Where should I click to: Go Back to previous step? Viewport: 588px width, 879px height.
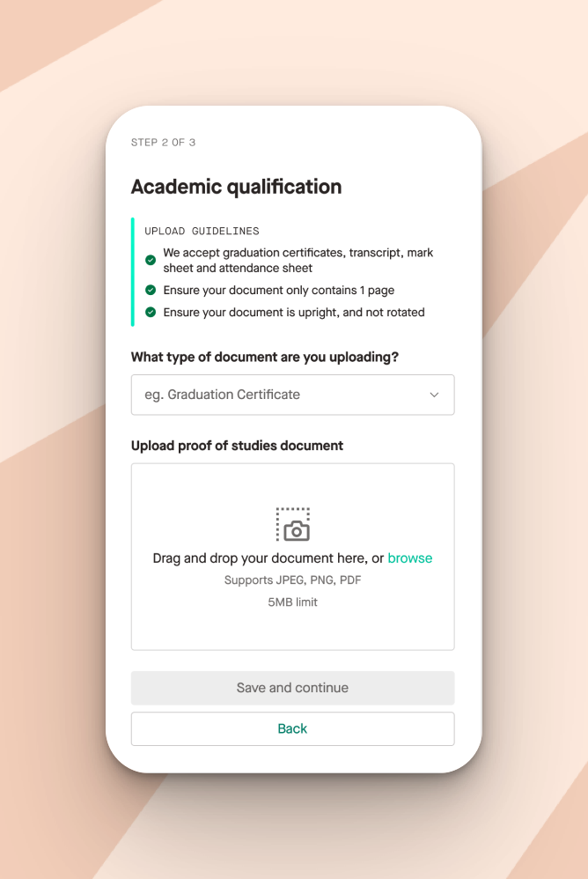(293, 728)
